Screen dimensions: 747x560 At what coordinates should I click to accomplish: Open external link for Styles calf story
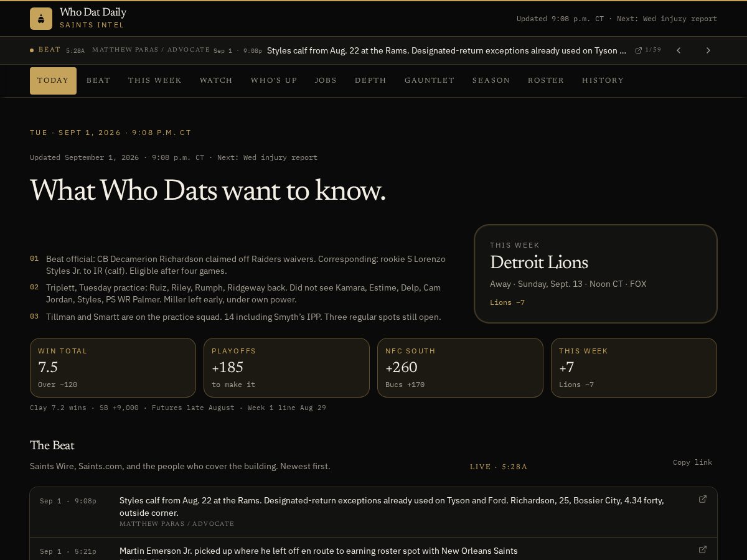tap(703, 499)
